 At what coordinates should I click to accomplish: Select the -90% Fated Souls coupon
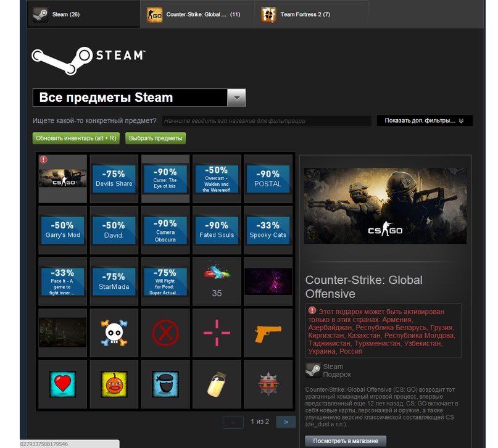click(x=217, y=230)
